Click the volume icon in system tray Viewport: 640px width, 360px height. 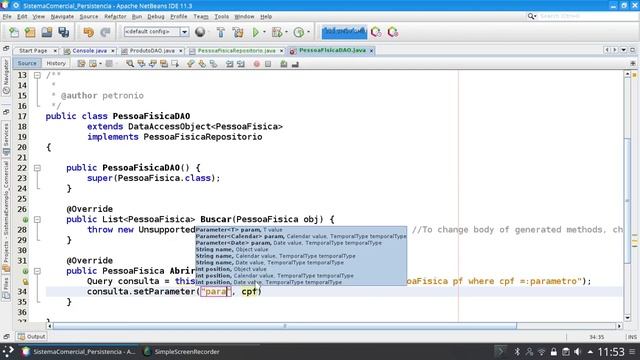(578, 351)
